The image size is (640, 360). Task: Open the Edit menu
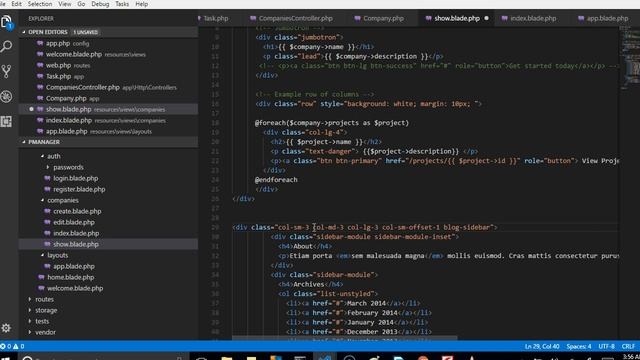pos(16,4)
